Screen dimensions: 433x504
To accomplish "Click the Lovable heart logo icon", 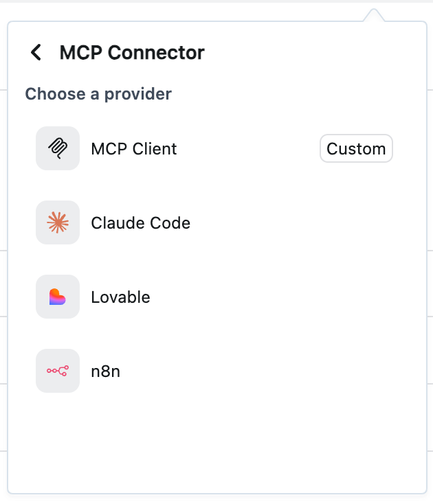I will (x=58, y=297).
